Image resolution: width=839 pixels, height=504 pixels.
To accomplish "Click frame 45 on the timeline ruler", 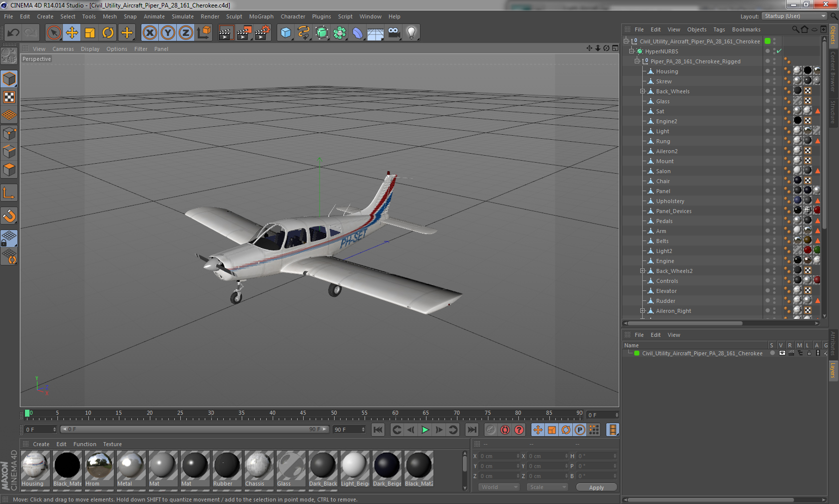I will [303, 414].
